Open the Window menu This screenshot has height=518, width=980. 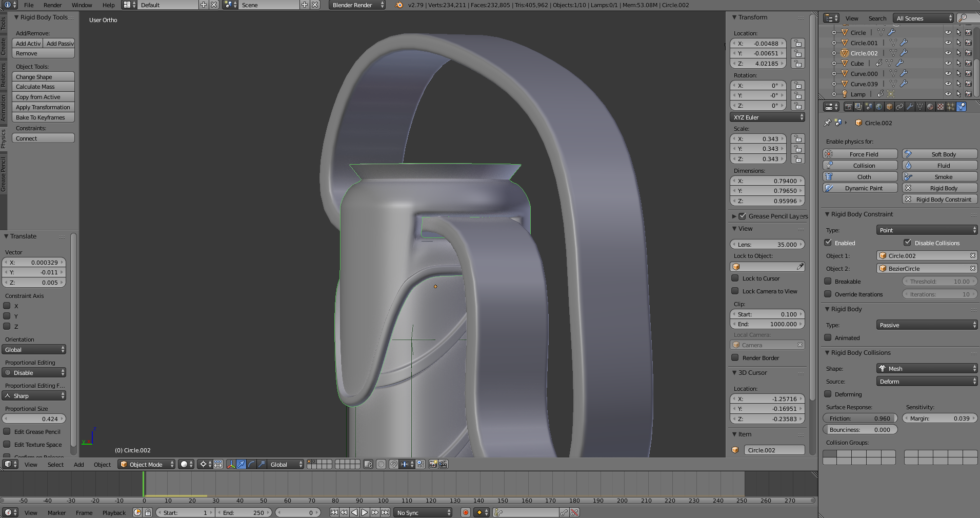pyautogui.click(x=82, y=5)
